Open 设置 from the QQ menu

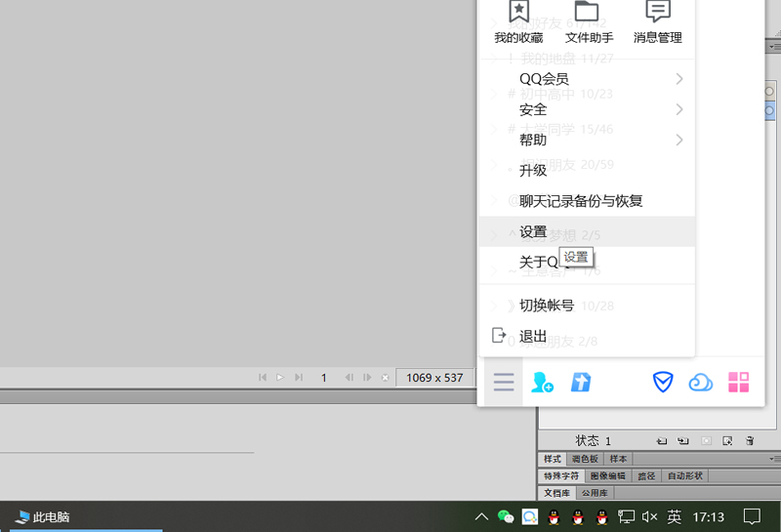point(587,231)
